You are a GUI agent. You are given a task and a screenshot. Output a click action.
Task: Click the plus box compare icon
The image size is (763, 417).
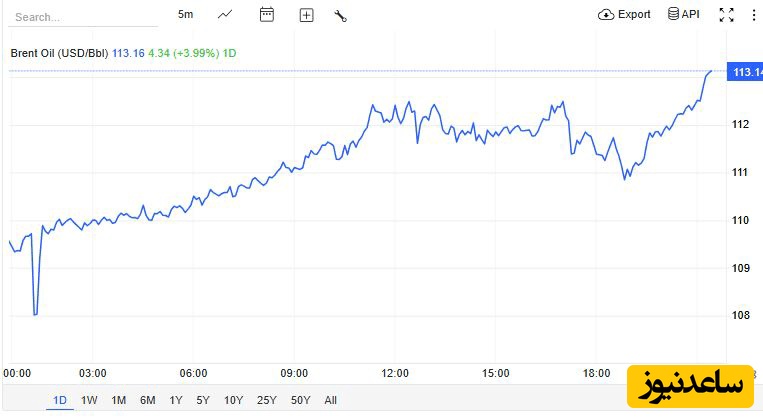click(x=306, y=16)
